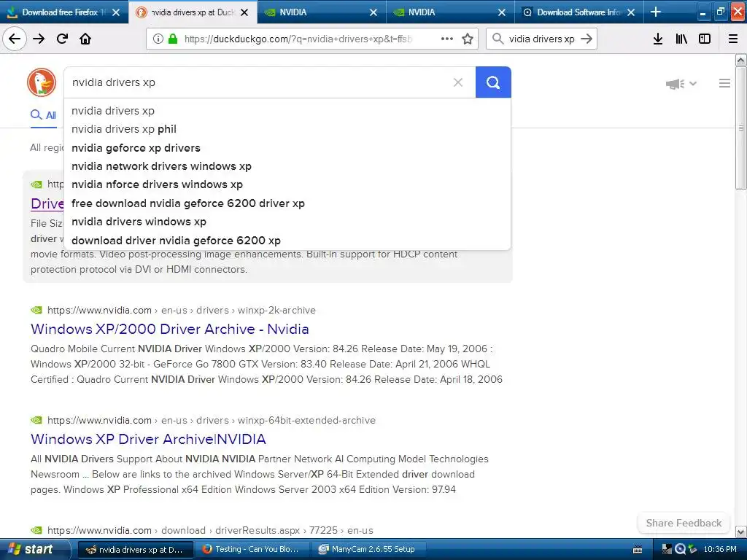Click the DuckDuckGo duck logo
This screenshot has height=560, width=747.
coord(42,82)
